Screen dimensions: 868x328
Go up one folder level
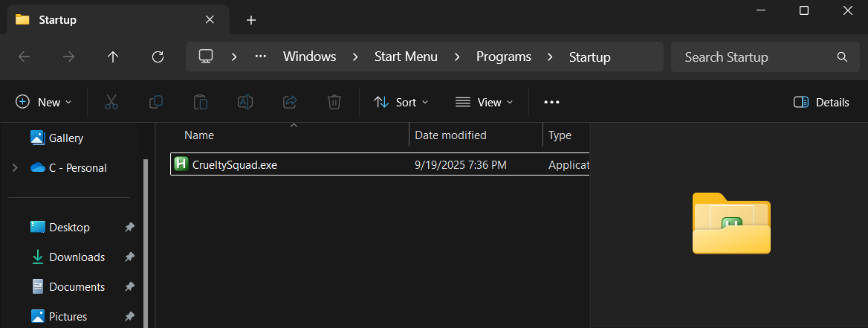pos(113,57)
